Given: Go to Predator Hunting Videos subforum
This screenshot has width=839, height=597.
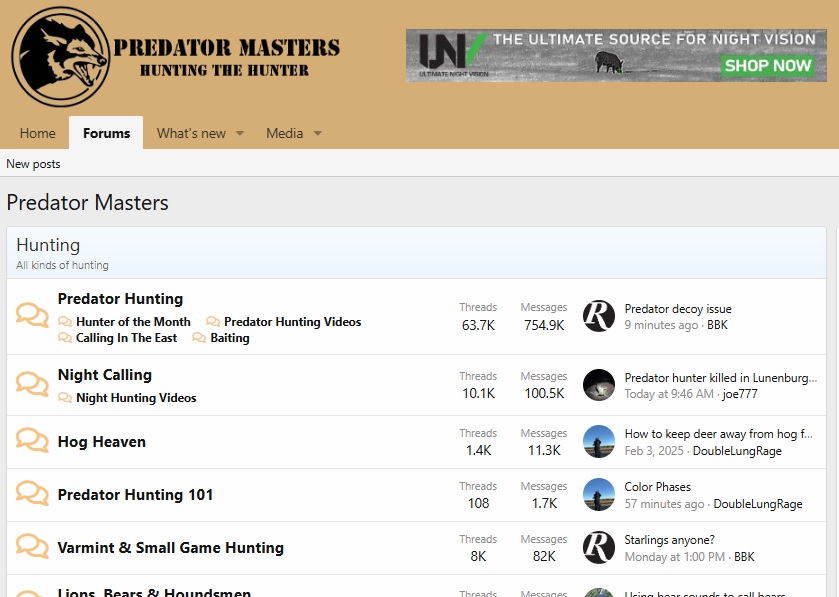Looking at the screenshot, I should tap(292, 322).
